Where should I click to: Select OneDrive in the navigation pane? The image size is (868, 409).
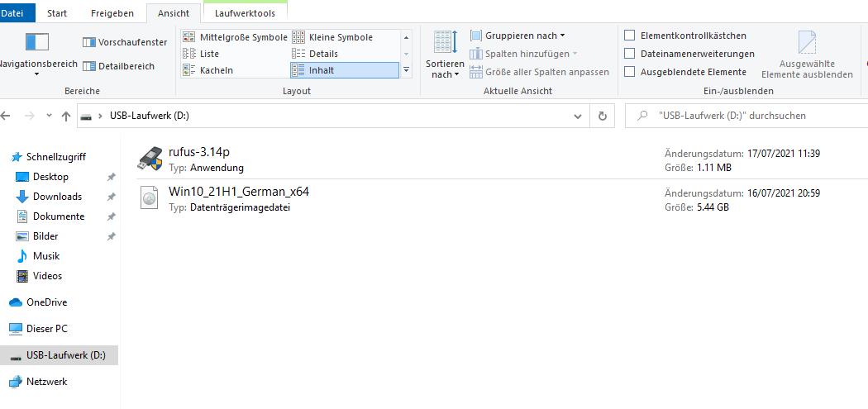pos(38,302)
